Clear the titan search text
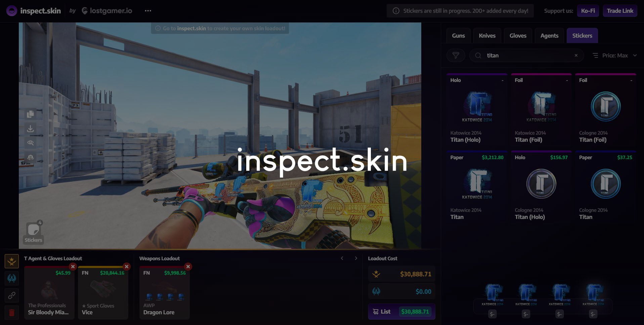 (576, 55)
